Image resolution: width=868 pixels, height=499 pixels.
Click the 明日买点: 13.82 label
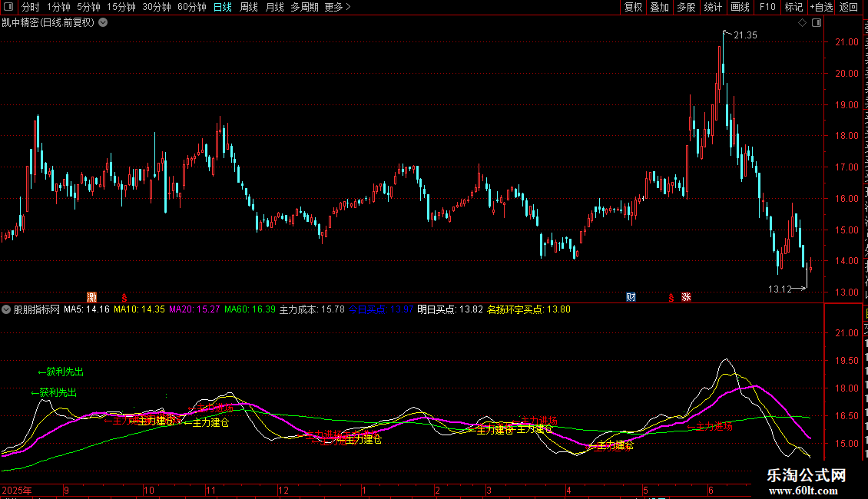coord(450,309)
